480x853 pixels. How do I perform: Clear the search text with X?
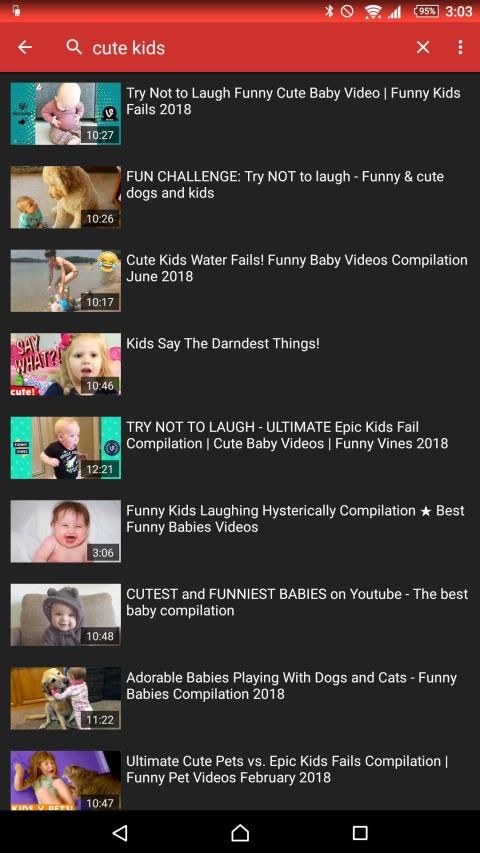click(423, 47)
